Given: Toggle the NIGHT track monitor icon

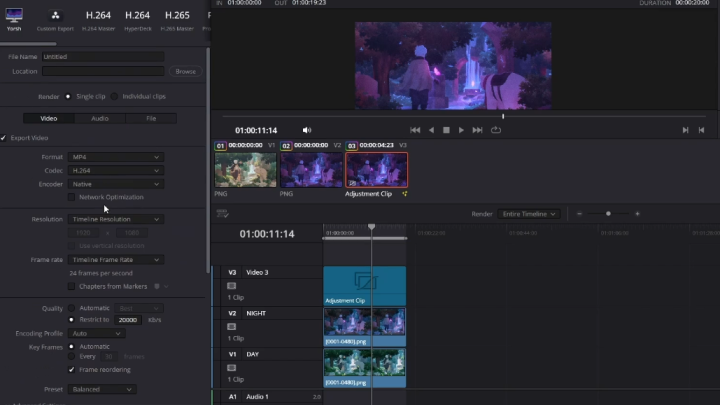Looking at the screenshot, I should point(231,326).
